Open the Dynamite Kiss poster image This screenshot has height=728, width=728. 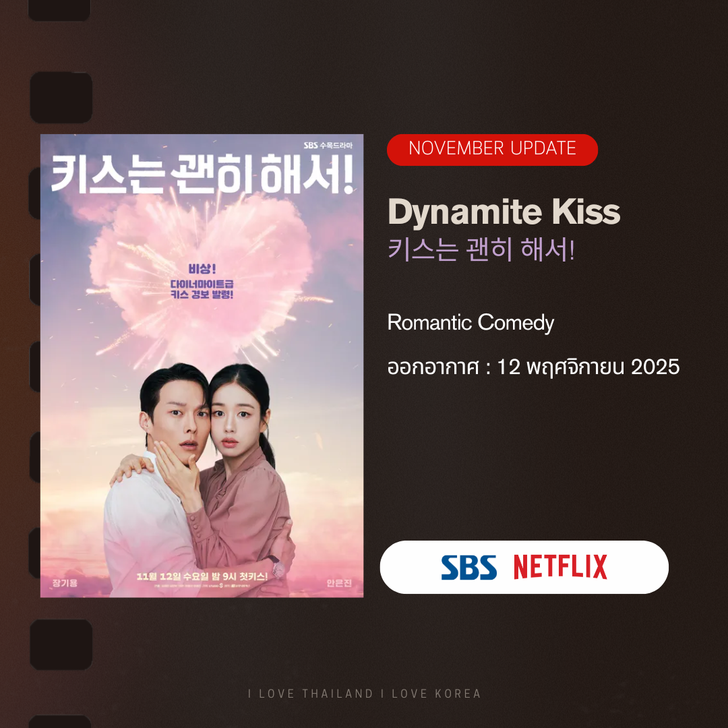[202, 366]
